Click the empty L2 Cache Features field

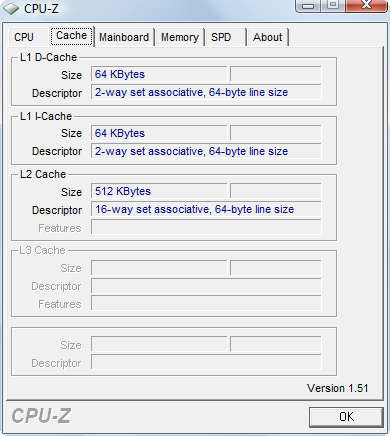(206, 227)
